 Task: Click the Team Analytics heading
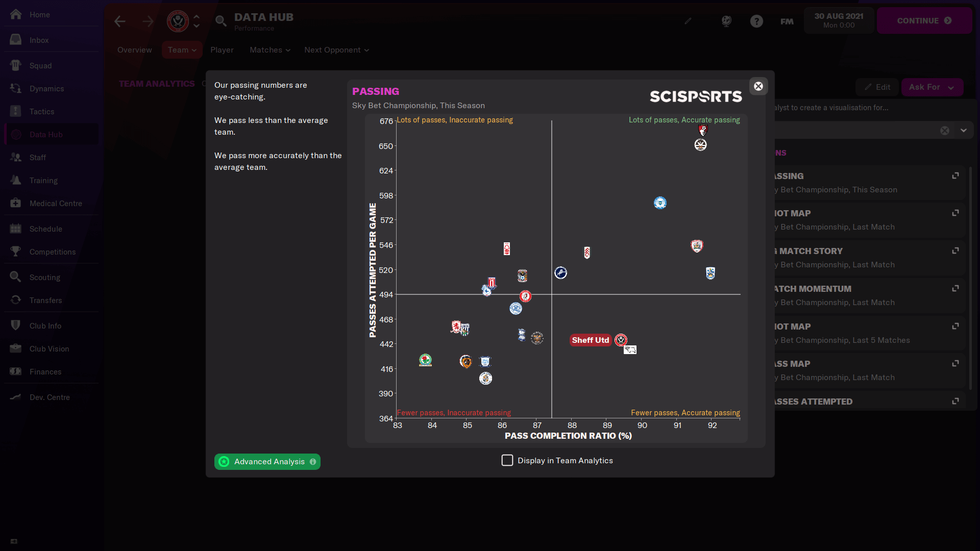pos(157,84)
